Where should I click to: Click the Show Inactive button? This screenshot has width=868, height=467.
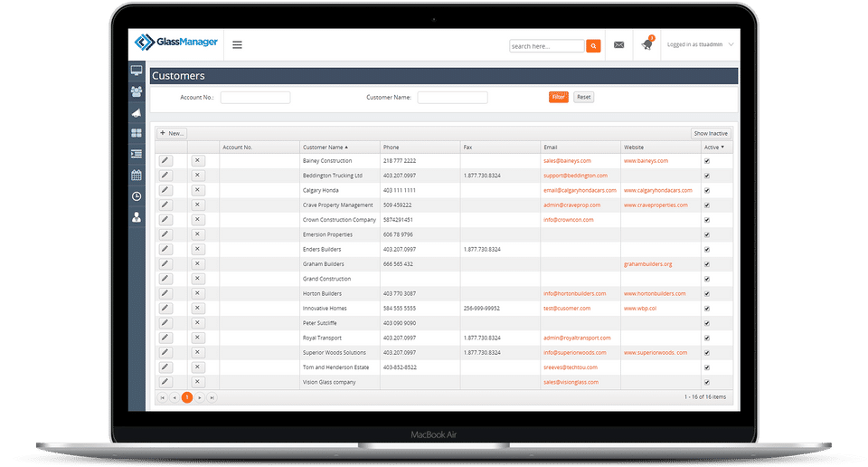[x=711, y=134]
